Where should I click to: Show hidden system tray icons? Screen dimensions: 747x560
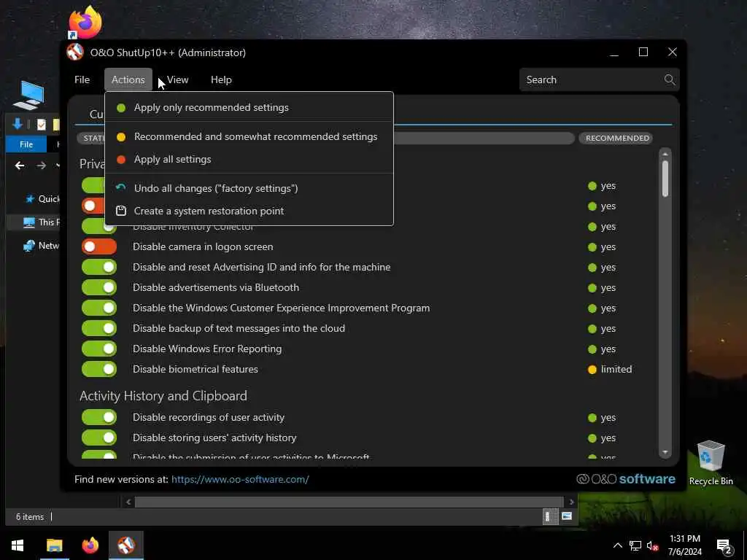point(617,545)
